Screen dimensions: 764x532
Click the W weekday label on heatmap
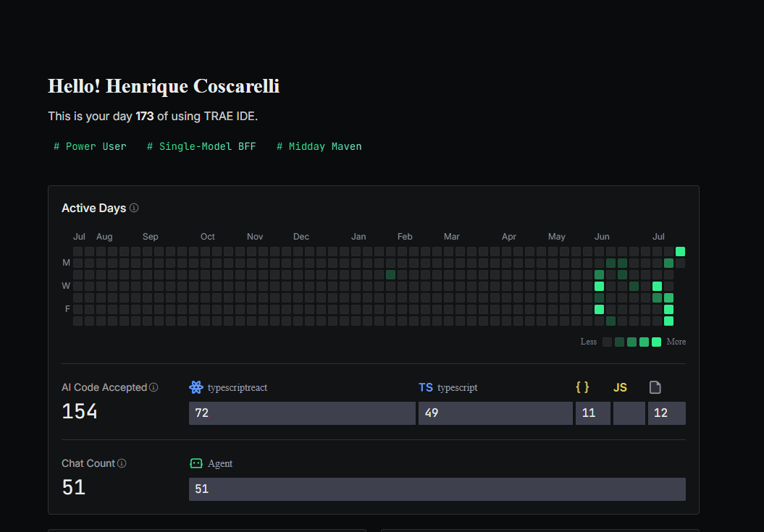click(x=67, y=286)
